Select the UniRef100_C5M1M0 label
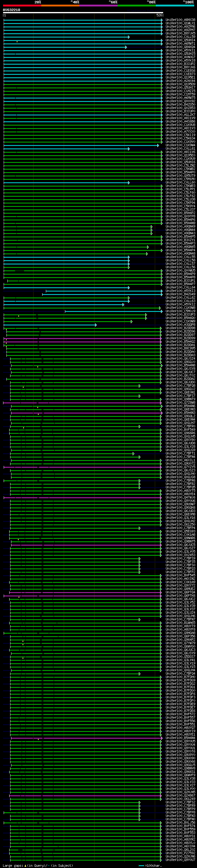This screenshot has height=868, width=197. point(180,179)
